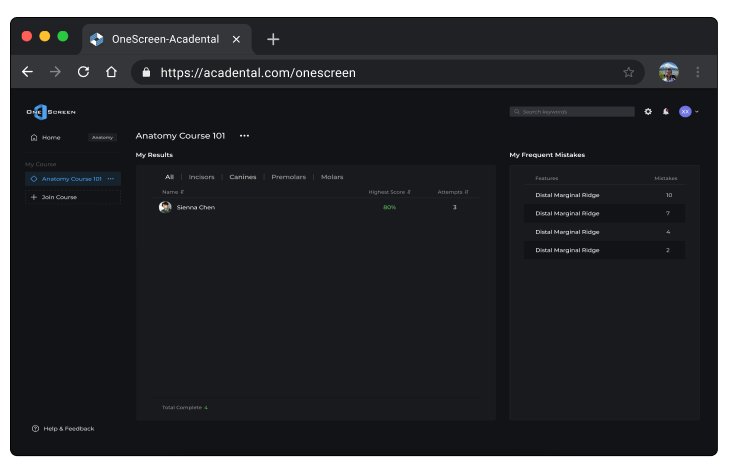Open the browser profile picture
The image size is (740, 470).
(x=669, y=72)
